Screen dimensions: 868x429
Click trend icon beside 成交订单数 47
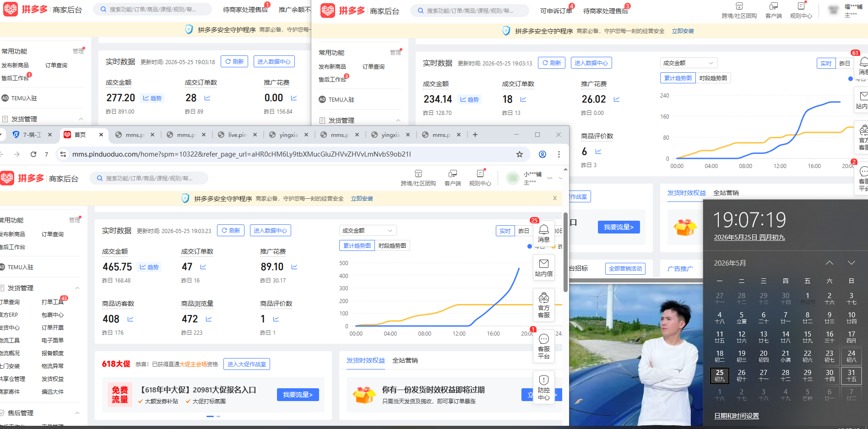[x=203, y=267]
